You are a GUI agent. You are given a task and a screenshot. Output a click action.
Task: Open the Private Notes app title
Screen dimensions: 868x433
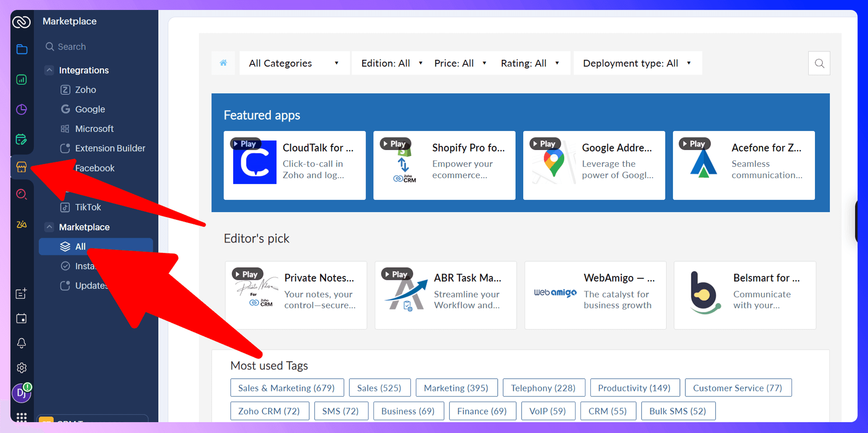319,278
